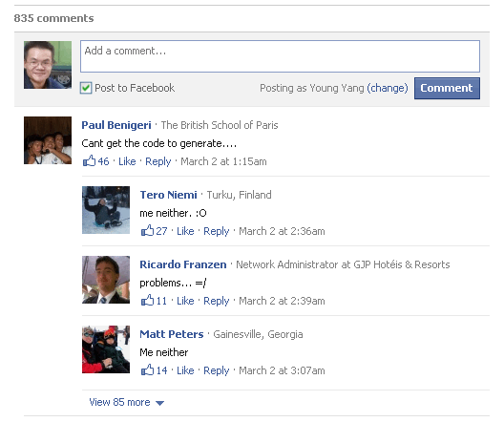Open Matt Peters' profile name link
The image size is (504, 422).
click(x=172, y=334)
